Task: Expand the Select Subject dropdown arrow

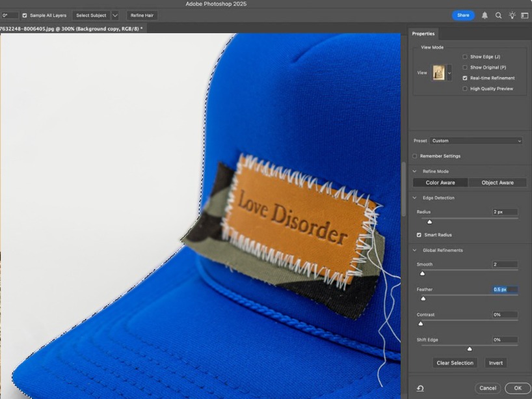Action: click(115, 15)
